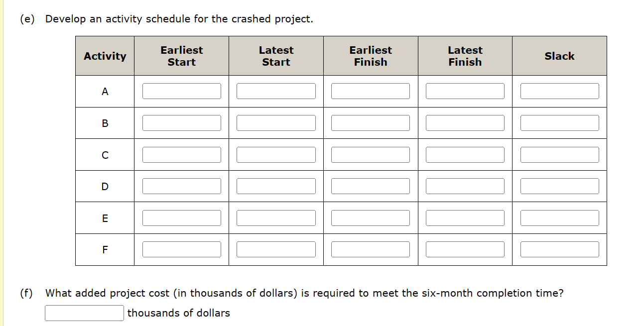Viewport: 644px width, 326px height.
Task: Click the Latest Finish field for Activity A
Action: point(465,91)
